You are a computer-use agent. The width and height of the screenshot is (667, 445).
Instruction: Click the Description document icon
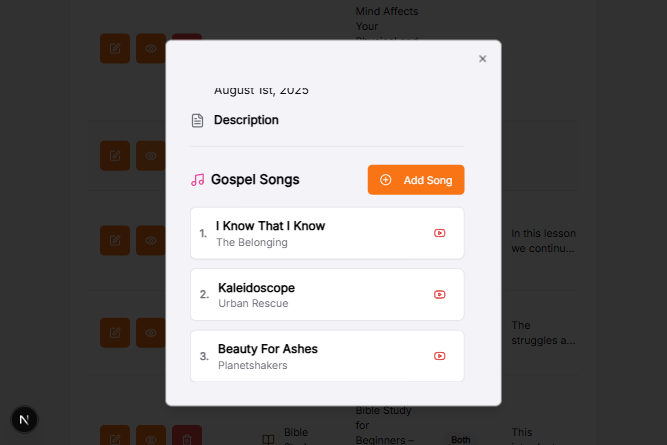tap(197, 120)
